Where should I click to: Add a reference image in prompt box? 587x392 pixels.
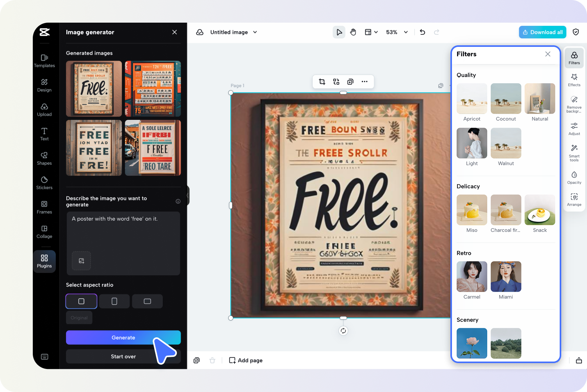[82, 261]
